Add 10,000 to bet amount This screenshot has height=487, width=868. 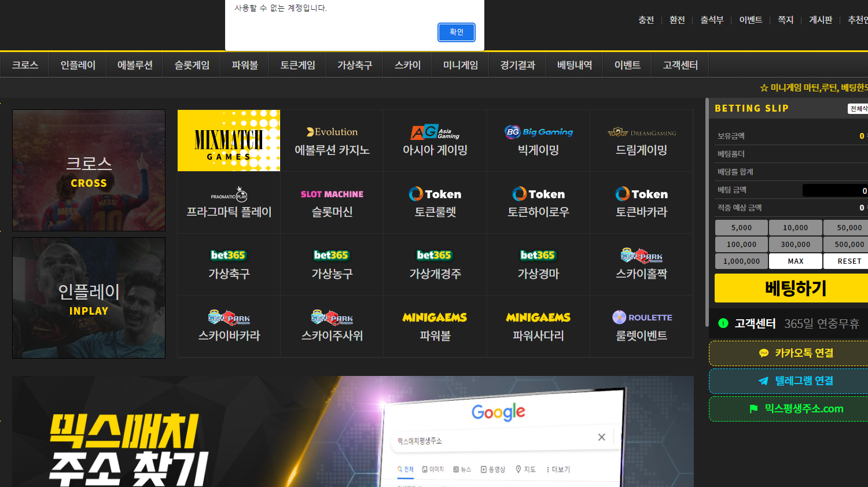796,228
